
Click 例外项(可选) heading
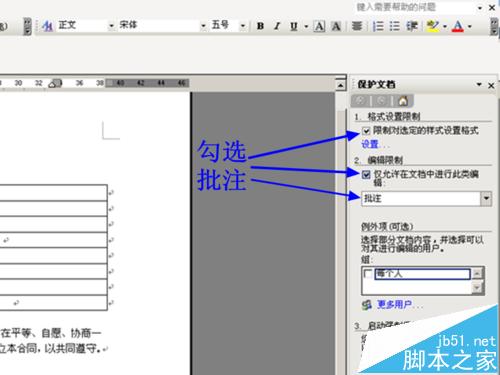click(x=387, y=227)
